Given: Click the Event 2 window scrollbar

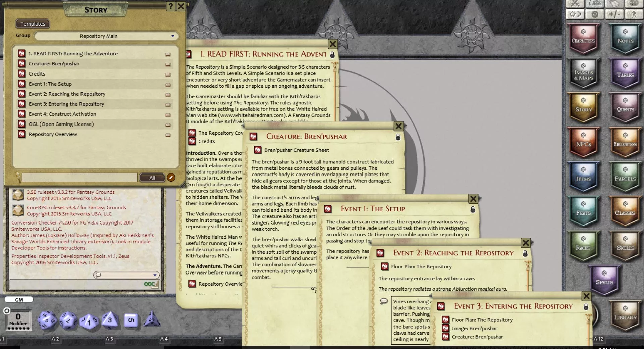Looking at the screenshot, I should (x=528, y=276).
